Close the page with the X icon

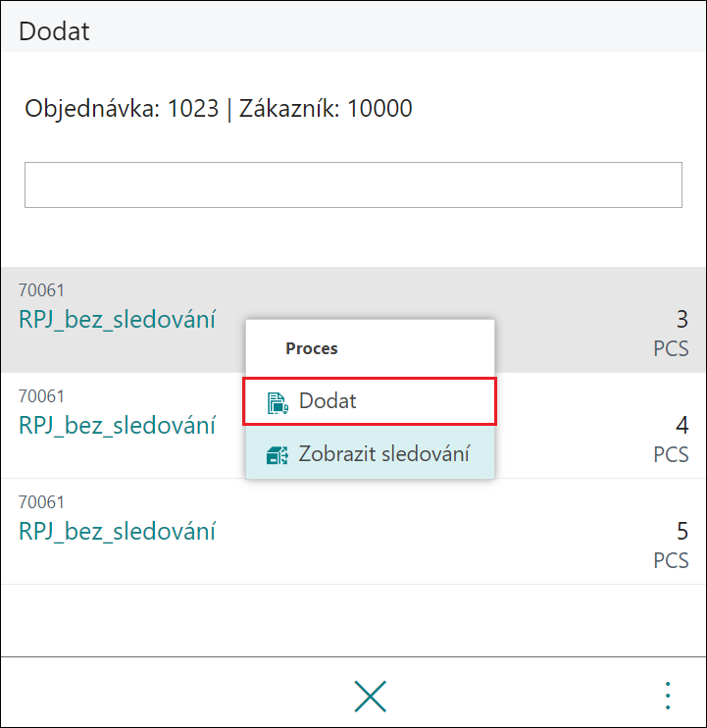pos(370,696)
